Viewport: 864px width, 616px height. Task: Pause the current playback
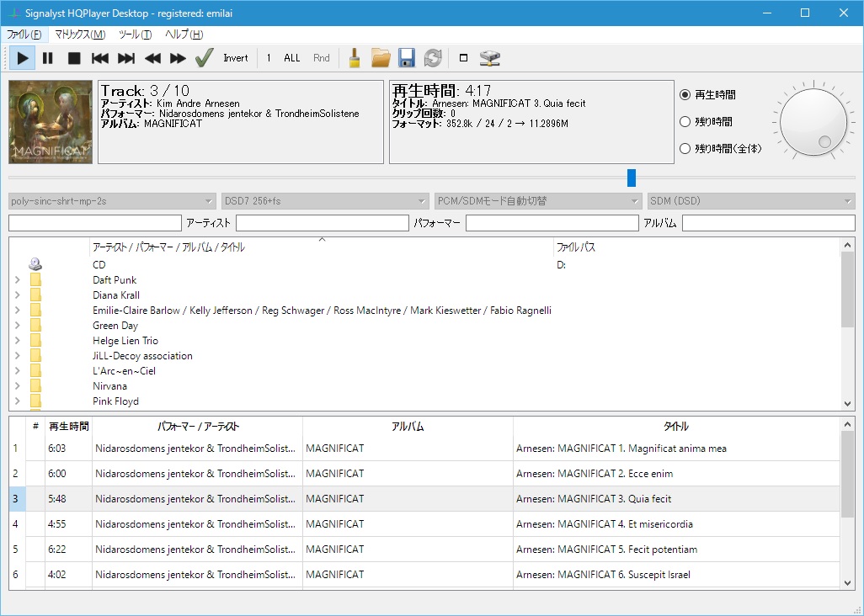(47, 57)
